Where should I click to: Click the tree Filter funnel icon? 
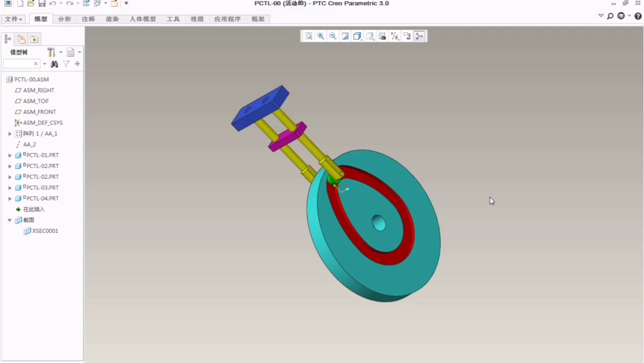tap(66, 64)
